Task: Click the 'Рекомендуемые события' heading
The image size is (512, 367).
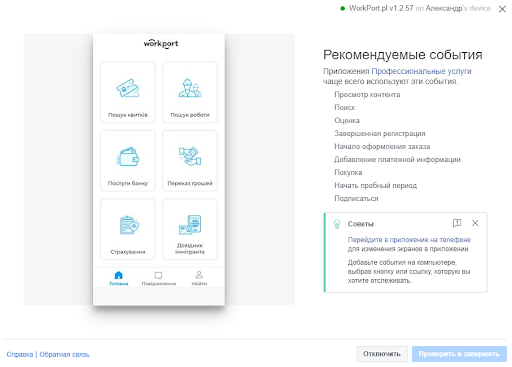Action: click(403, 55)
